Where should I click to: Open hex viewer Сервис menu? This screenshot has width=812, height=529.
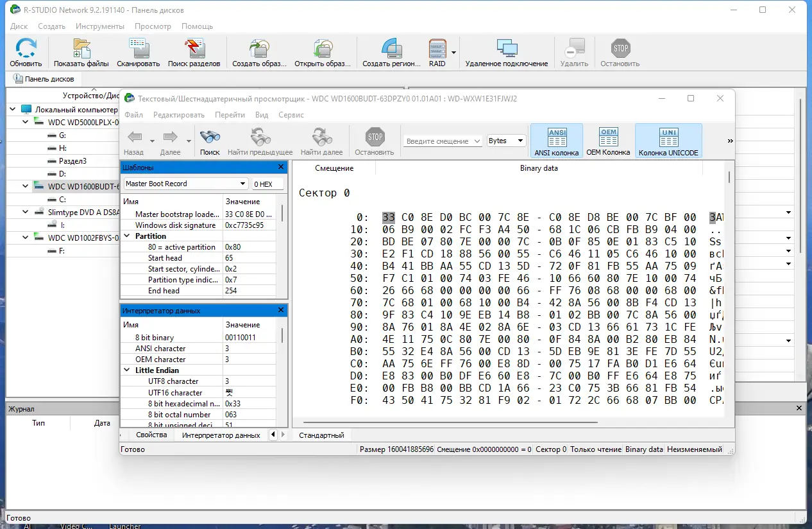point(291,115)
